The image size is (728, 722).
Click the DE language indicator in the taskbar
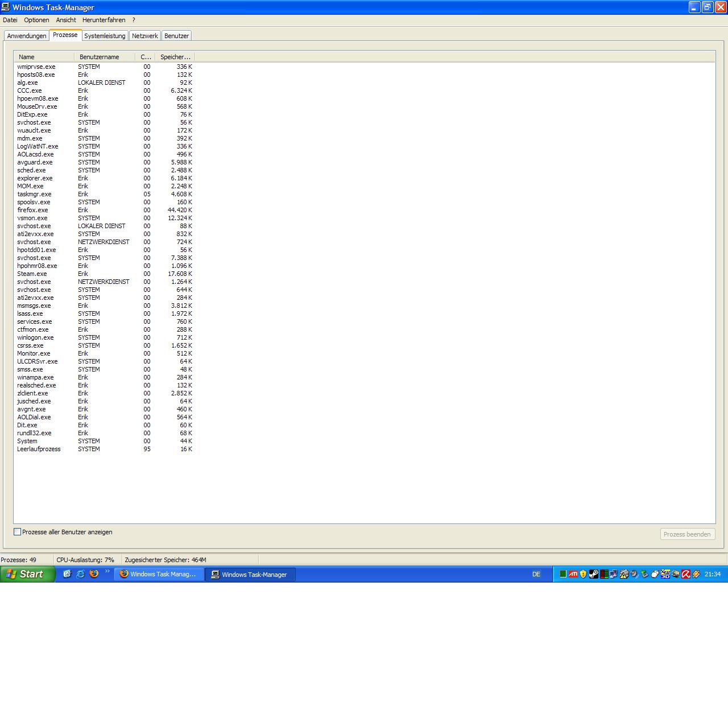pyautogui.click(x=536, y=574)
